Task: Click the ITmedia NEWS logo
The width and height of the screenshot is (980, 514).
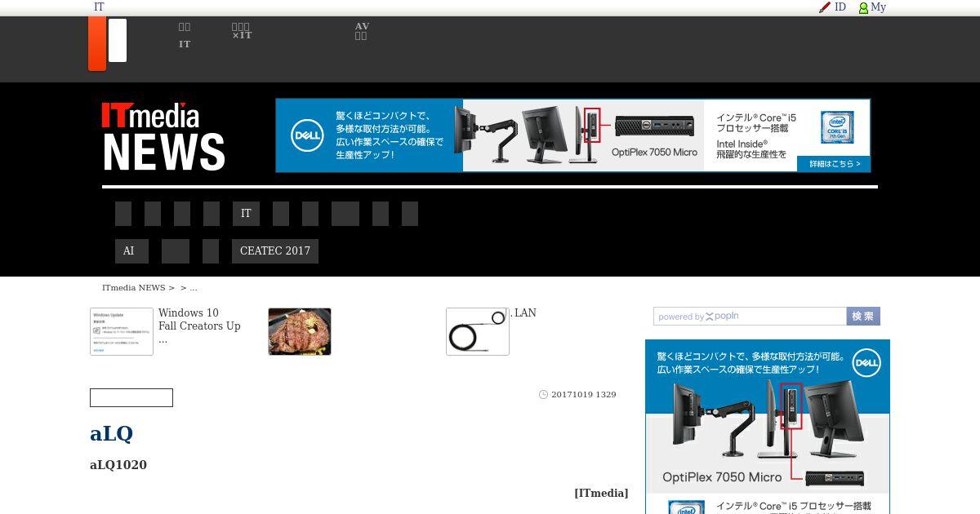Action: tap(163, 136)
